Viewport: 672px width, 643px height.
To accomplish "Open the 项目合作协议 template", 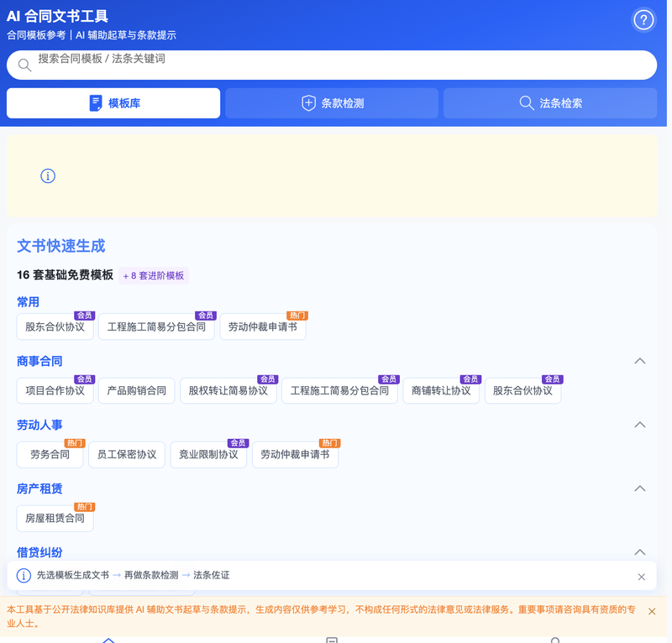I will 55,390.
